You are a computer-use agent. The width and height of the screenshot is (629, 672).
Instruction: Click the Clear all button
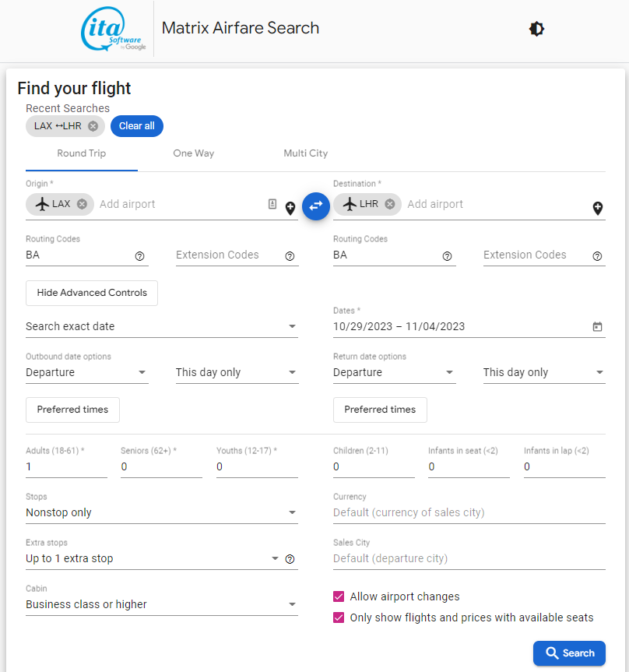pyautogui.click(x=137, y=126)
